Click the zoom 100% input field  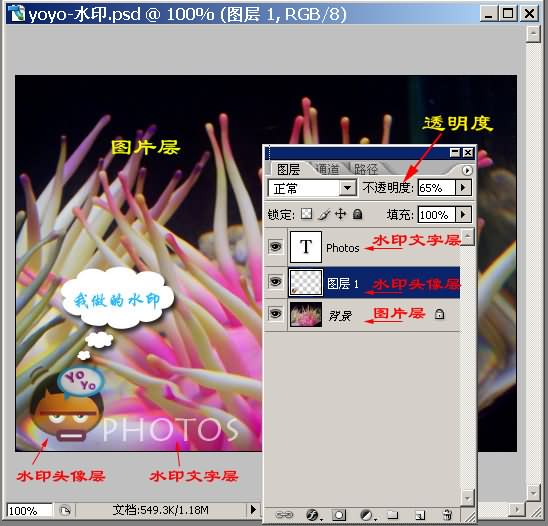click(x=30, y=511)
